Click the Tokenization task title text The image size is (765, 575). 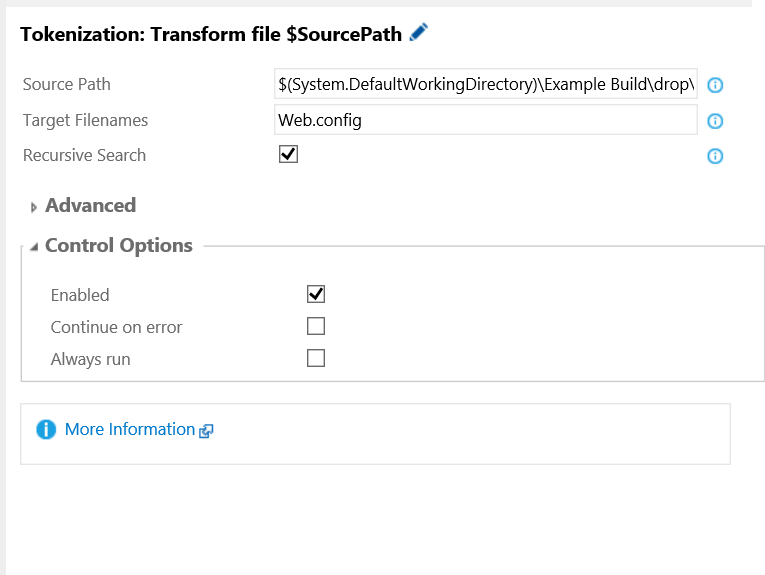(x=211, y=34)
